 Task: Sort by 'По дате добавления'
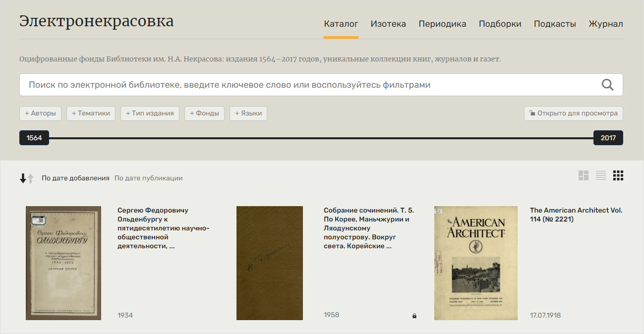click(x=75, y=178)
